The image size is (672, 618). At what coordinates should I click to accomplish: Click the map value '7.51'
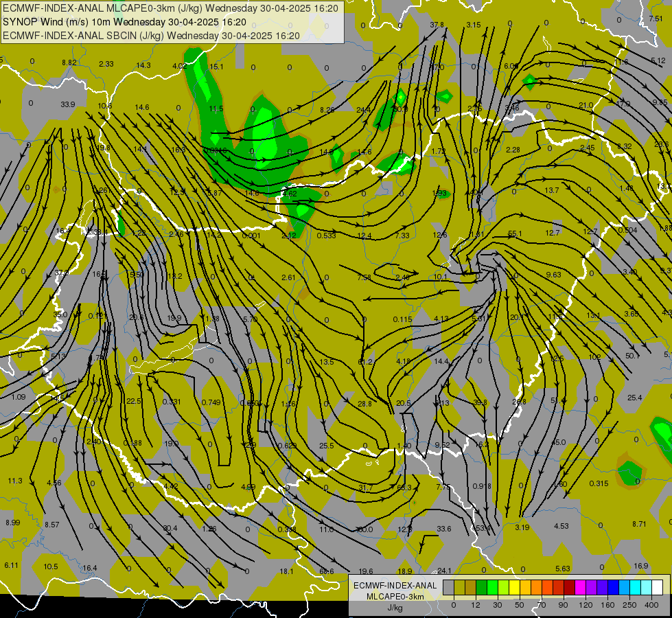[656, 19]
